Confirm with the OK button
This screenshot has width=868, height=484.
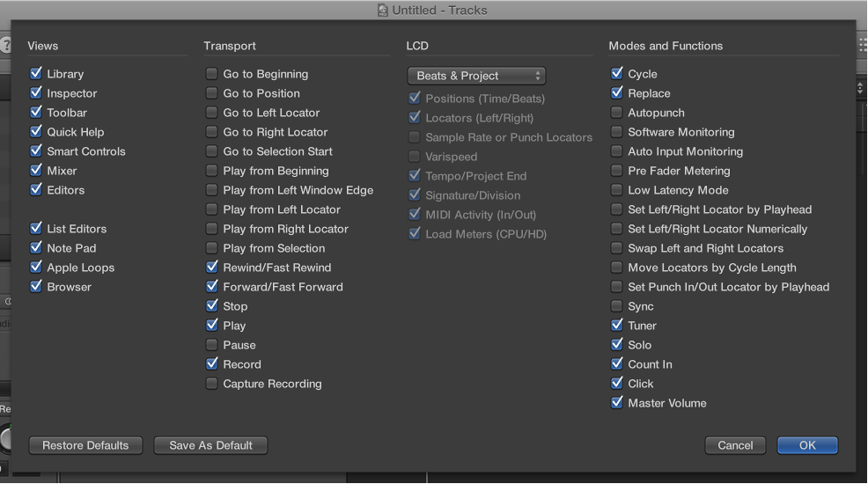(807, 445)
